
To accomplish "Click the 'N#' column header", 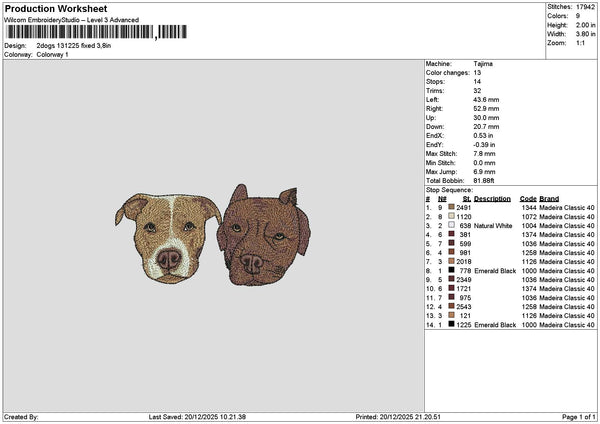I will (x=442, y=199).
